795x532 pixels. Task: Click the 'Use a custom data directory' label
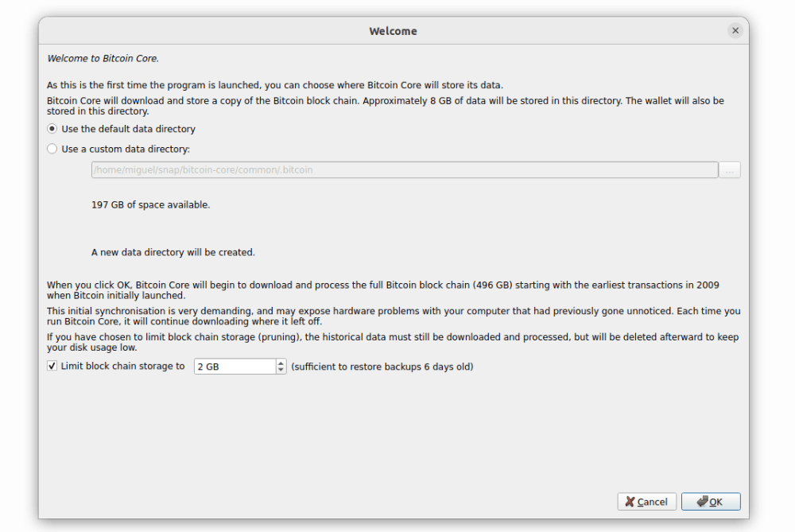(x=126, y=149)
